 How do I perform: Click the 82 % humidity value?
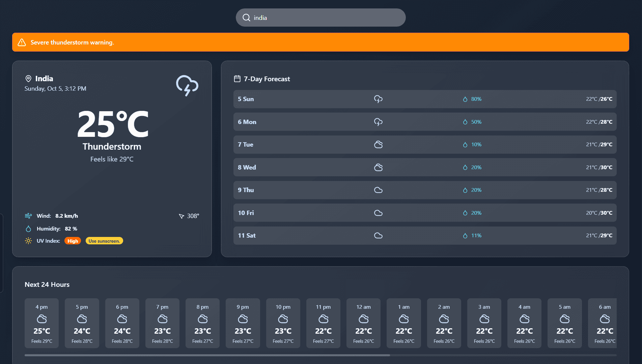click(71, 229)
